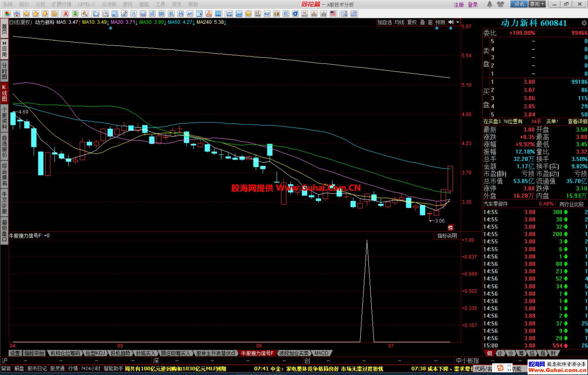Toggle the 叠 overlay button
Viewport: 588px width, 375px height.
click(x=422, y=22)
